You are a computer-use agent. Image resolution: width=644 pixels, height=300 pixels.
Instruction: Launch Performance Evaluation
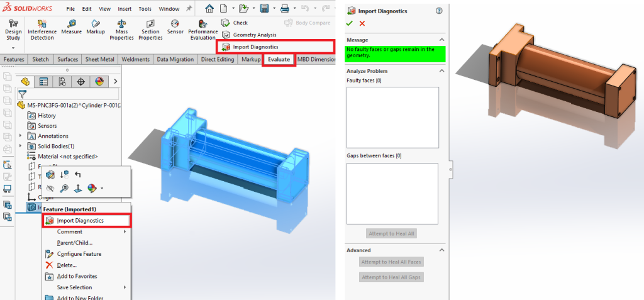tap(203, 29)
